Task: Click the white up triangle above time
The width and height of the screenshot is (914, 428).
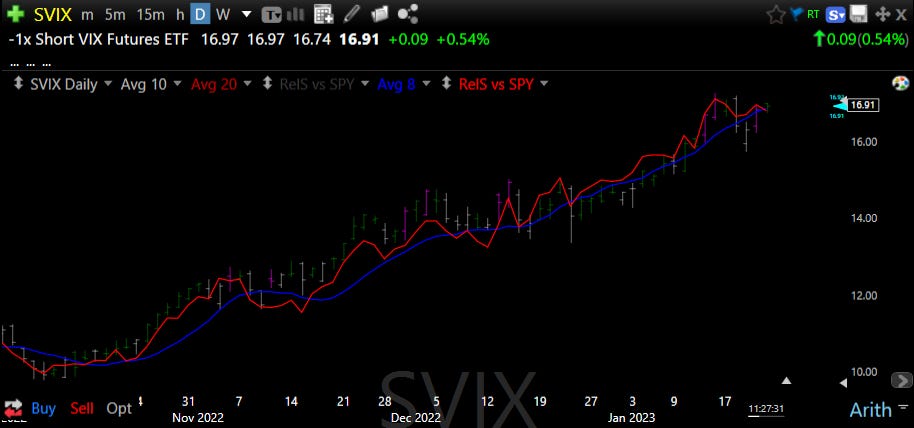Action: point(786,381)
